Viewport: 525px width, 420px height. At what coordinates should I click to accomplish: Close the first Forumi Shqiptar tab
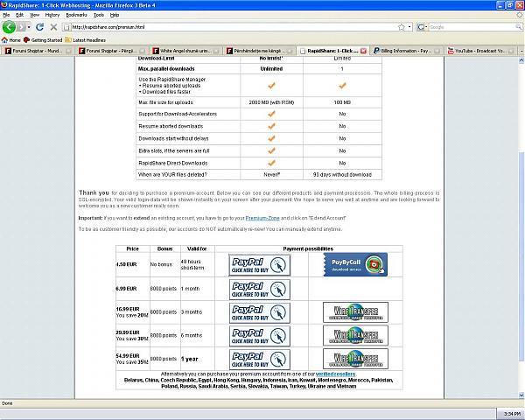point(68,51)
